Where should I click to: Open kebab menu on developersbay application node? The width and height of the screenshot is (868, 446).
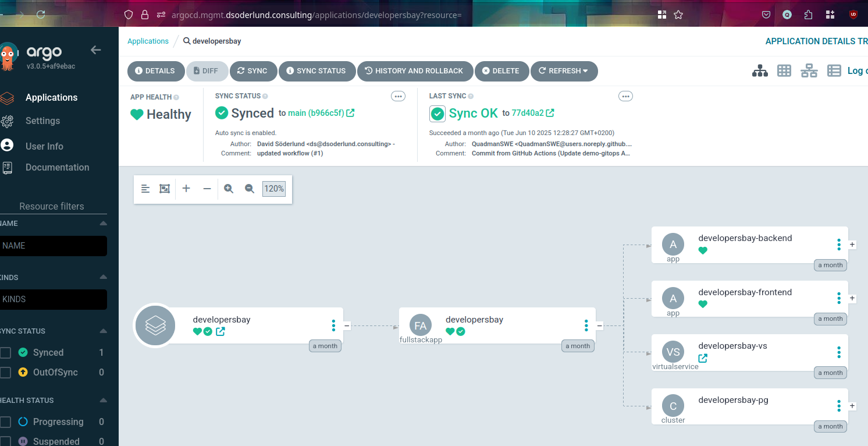(333, 325)
